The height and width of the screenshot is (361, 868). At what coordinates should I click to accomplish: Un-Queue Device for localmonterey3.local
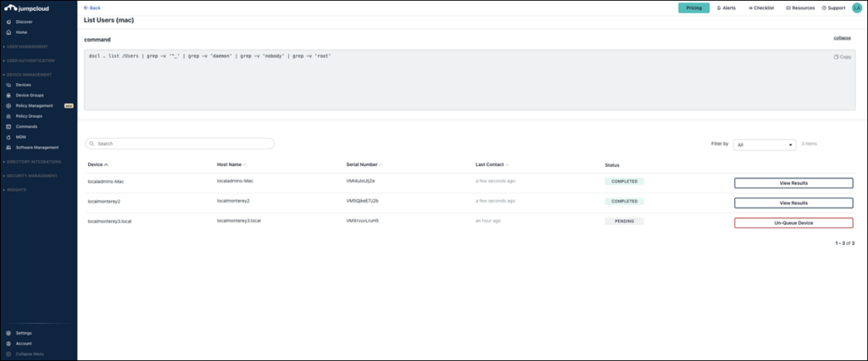click(793, 222)
